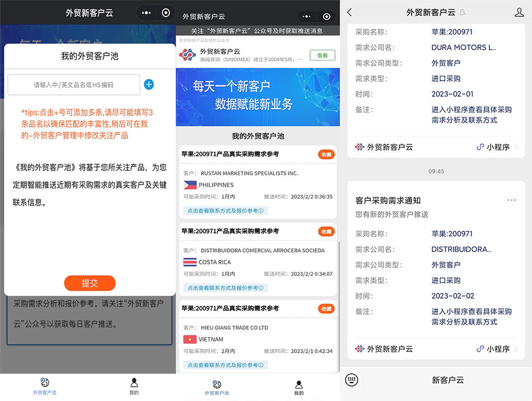Open 小程序 link on DISTRIBUIDORA card
The height and width of the screenshot is (401, 532).
(498, 349)
